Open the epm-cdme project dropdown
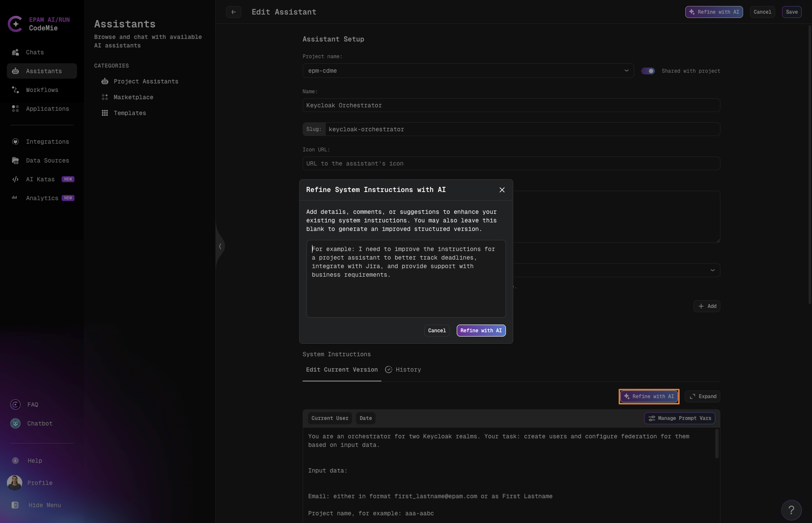The width and height of the screenshot is (812, 523). coord(626,71)
